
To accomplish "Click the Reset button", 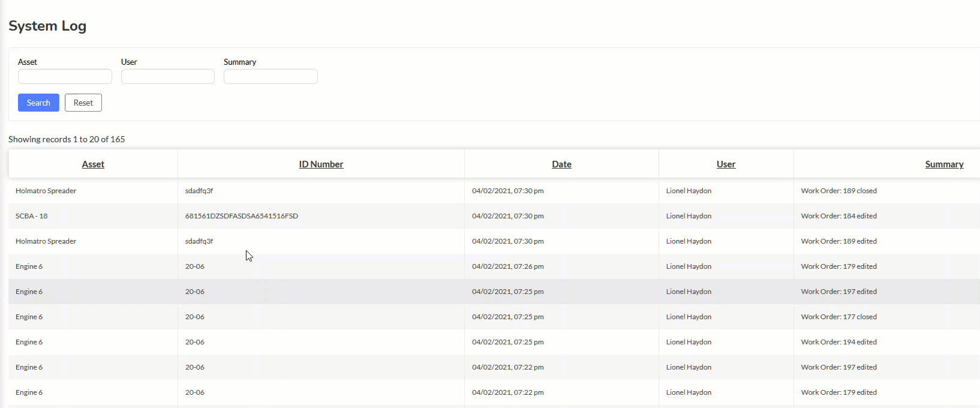I will [x=83, y=103].
